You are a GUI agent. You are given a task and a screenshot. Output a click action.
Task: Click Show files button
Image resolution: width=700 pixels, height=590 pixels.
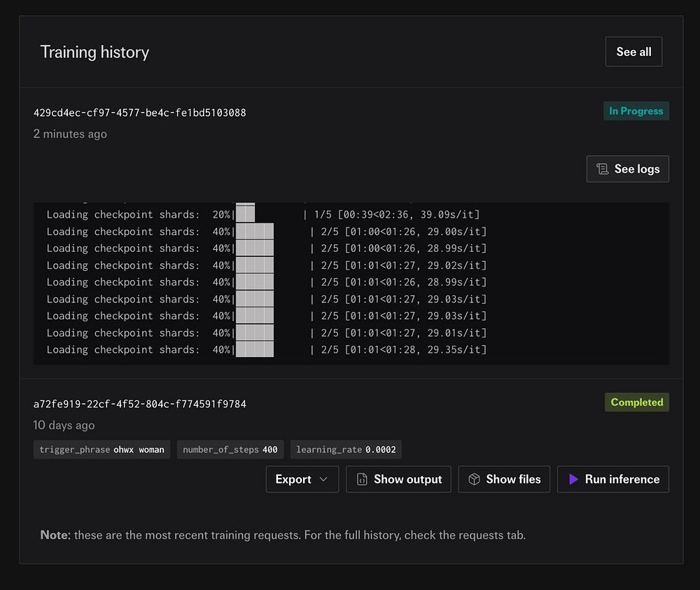coord(504,479)
